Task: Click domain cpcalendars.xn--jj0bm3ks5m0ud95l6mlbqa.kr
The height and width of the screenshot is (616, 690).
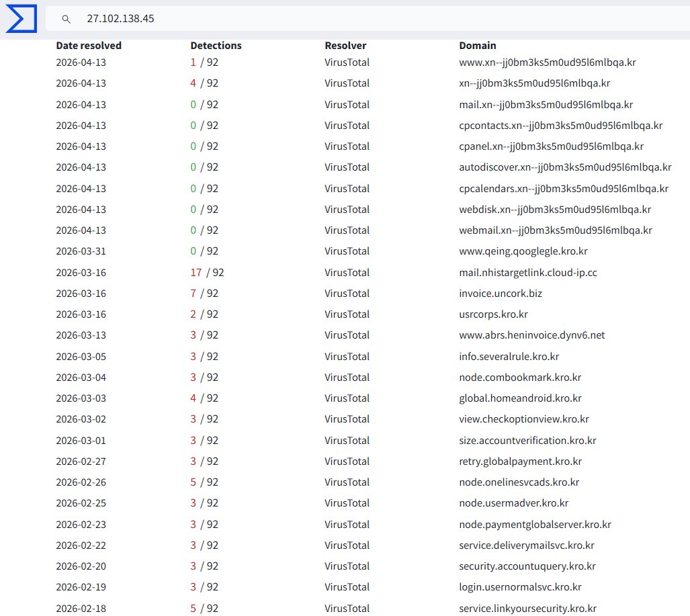Action: click(564, 189)
